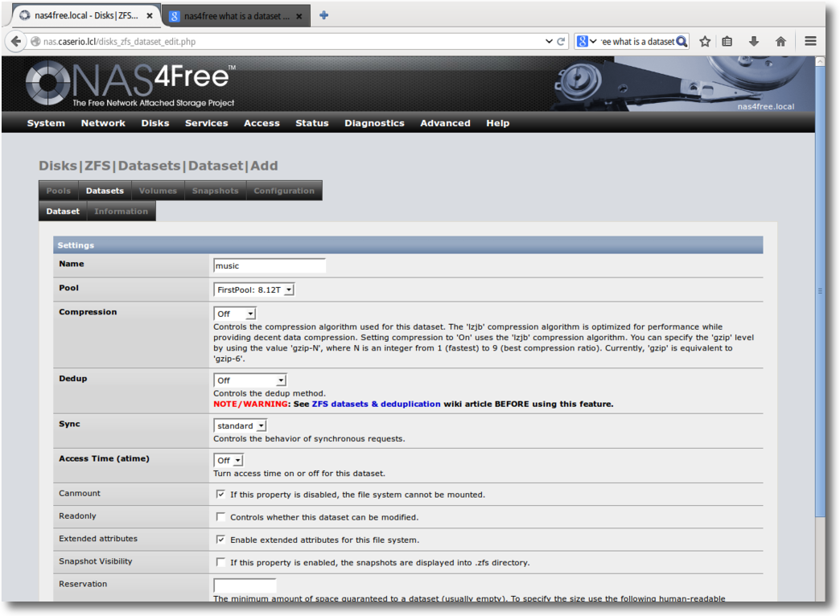The width and height of the screenshot is (840, 616).
Task: Click the scrollbar up arrow
Action: [820, 61]
